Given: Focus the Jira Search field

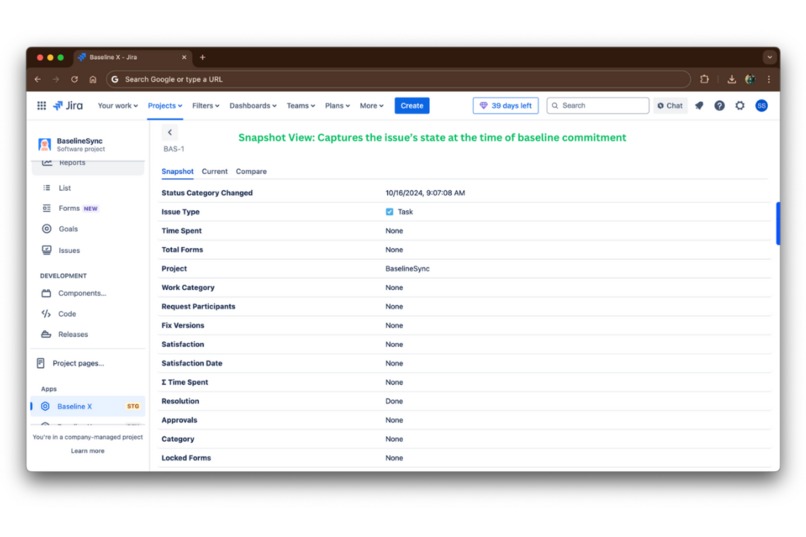Looking at the screenshot, I should [598, 105].
